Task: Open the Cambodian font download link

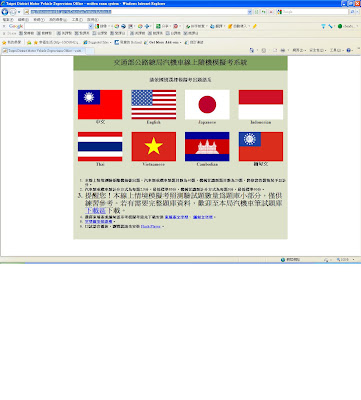Action: click(x=176, y=217)
